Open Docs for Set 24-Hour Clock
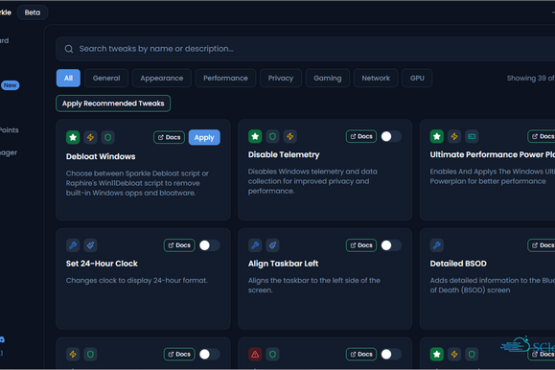Screen dimensions: 555x370 (x=179, y=245)
